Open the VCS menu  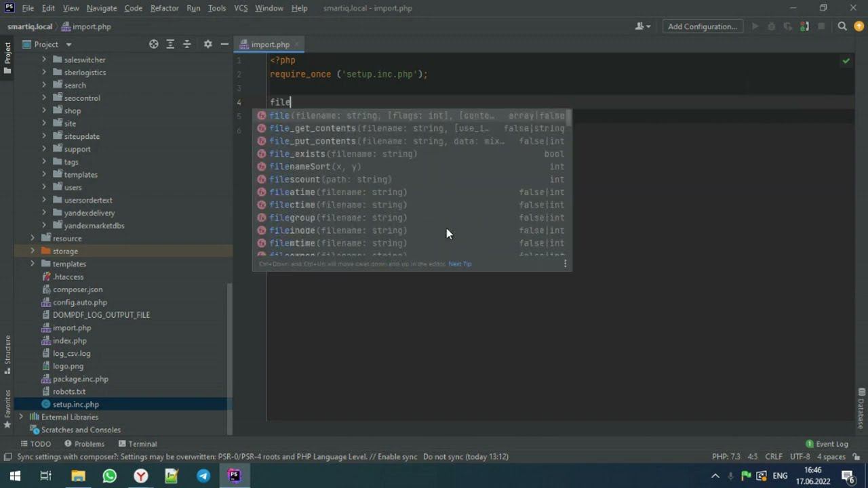pyautogui.click(x=241, y=8)
